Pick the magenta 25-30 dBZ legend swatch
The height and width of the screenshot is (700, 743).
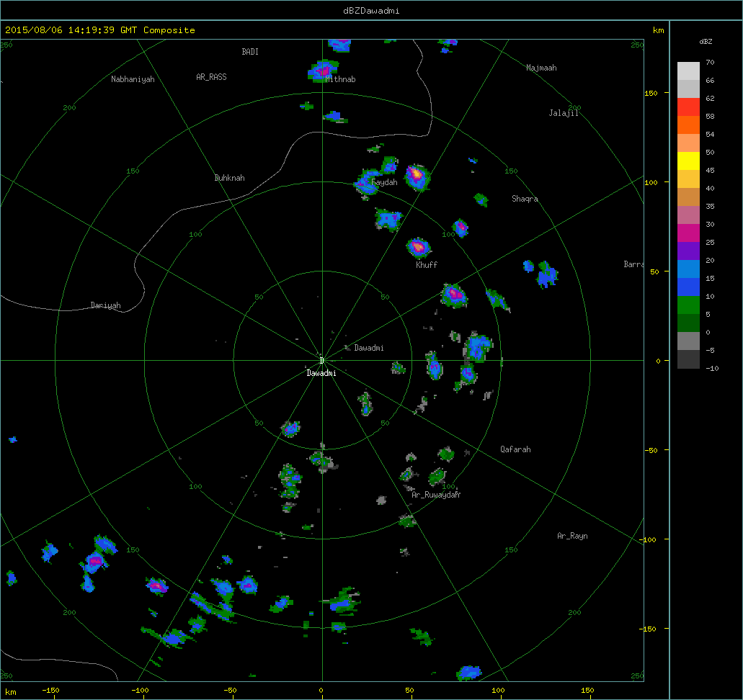click(x=688, y=233)
